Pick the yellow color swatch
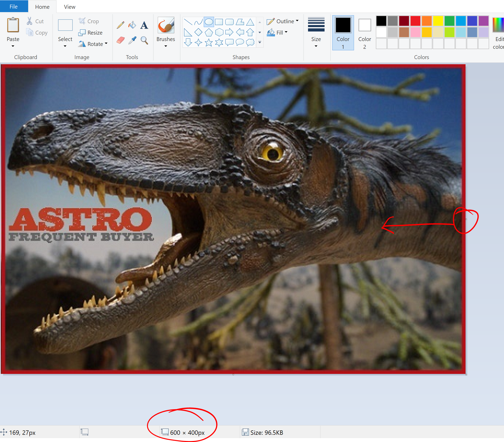 (x=438, y=21)
